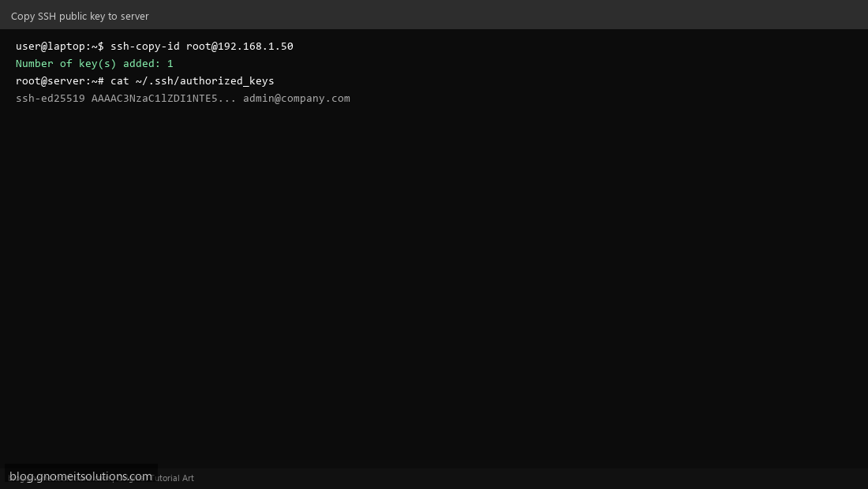
Task: Click the title 'Copy SSH public key to server'
Action: pos(80,17)
